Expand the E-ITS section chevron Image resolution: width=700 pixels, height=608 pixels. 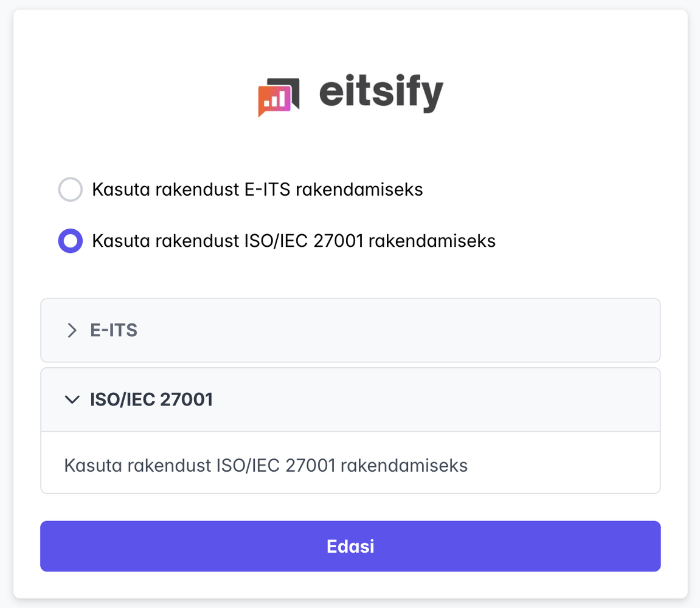tap(72, 330)
